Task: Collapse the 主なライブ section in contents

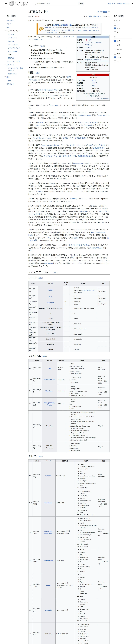Action: pos(5,65)
